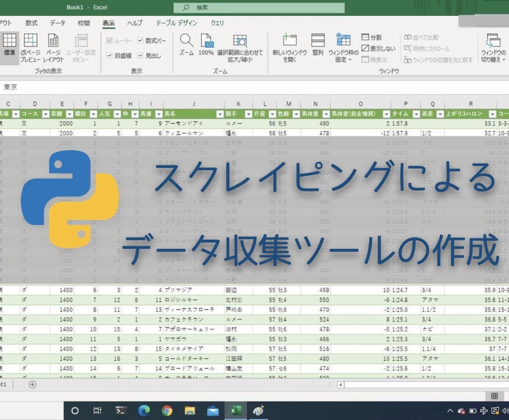Split the window with 分割
Image resolution: width=509 pixels, height=420 pixels.
coord(371,37)
